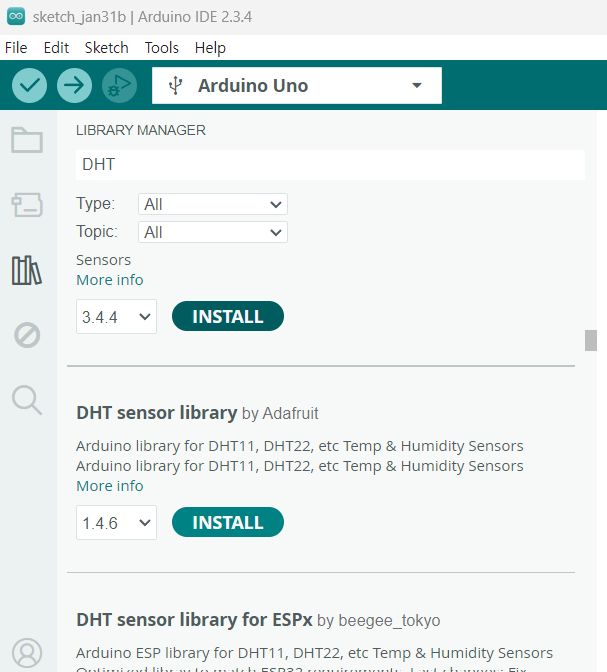
Task: Open the Help menu
Action: click(210, 48)
